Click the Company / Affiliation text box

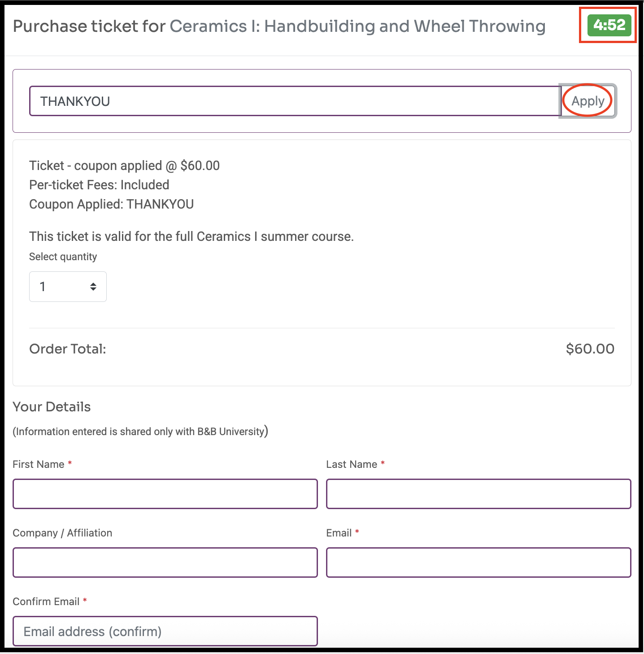pos(165,562)
